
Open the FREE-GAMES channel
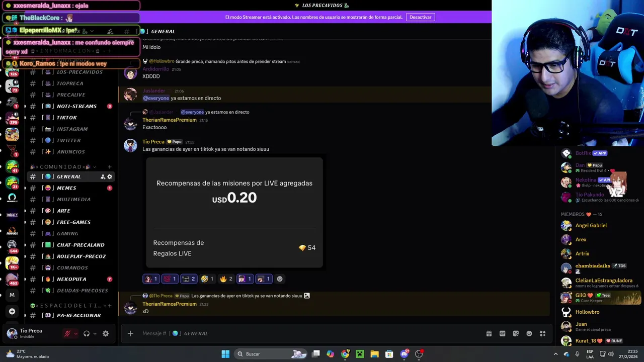[71, 222]
